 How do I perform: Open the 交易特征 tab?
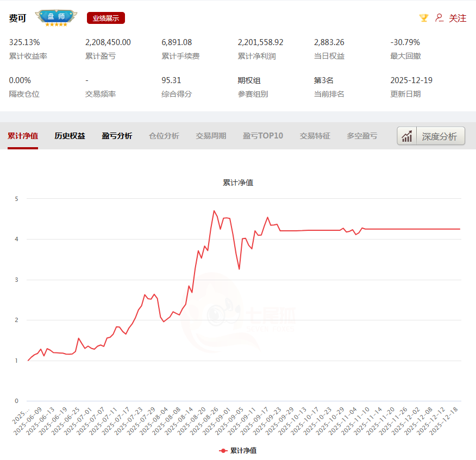coord(315,136)
